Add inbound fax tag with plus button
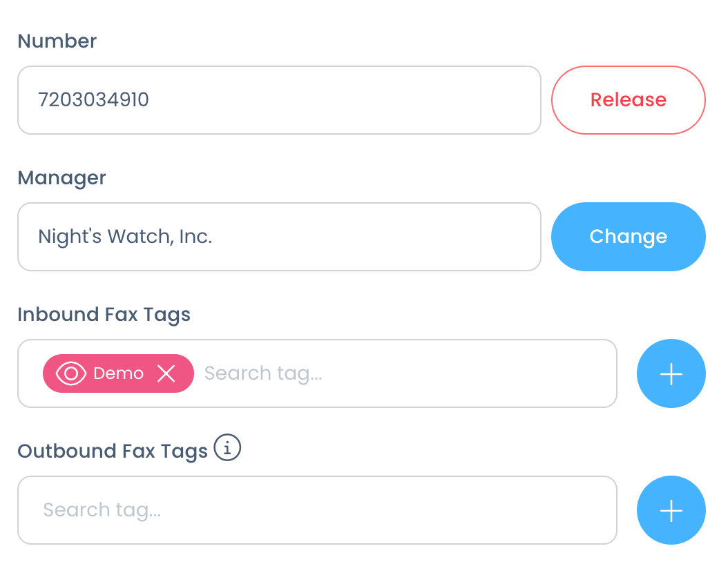The image size is (728, 584). [x=671, y=373]
